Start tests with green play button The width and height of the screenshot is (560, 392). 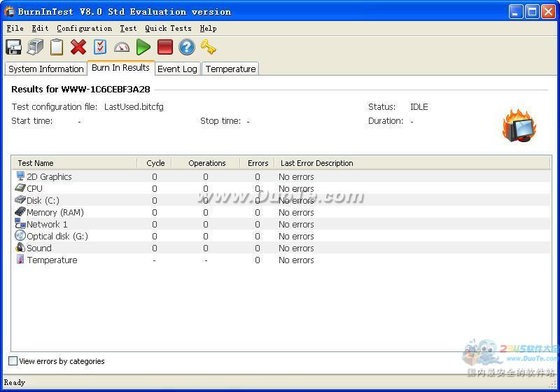coord(143,47)
